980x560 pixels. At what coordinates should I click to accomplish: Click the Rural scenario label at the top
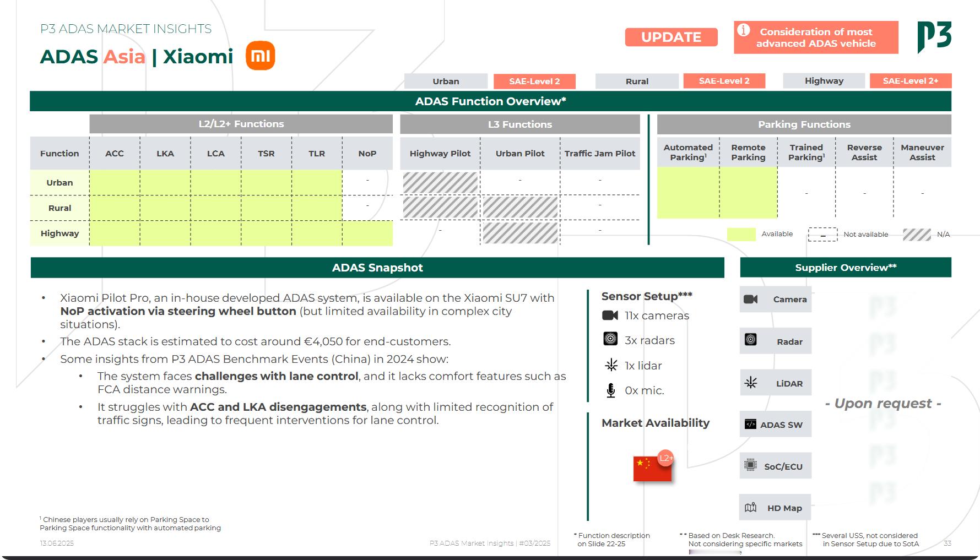(637, 81)
